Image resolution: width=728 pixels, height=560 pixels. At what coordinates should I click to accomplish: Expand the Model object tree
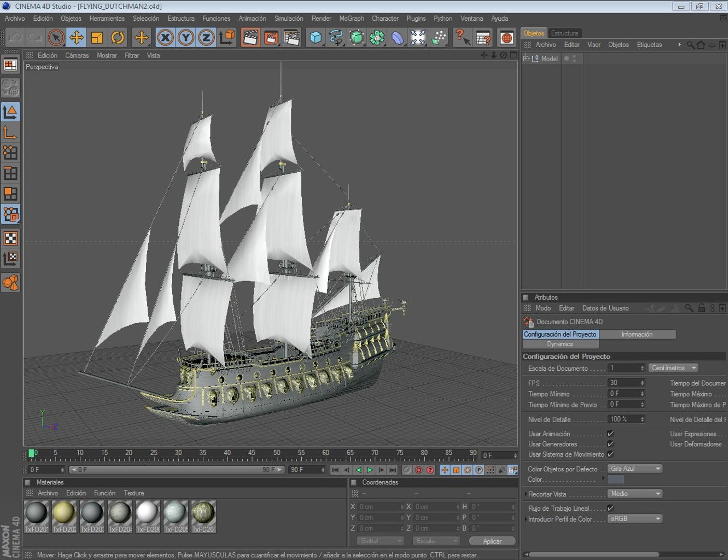[526, 59]
